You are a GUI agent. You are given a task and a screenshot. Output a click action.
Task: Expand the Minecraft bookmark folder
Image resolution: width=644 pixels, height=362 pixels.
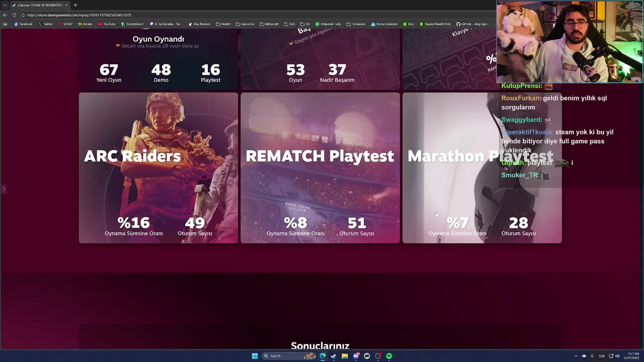pos(269,24)
